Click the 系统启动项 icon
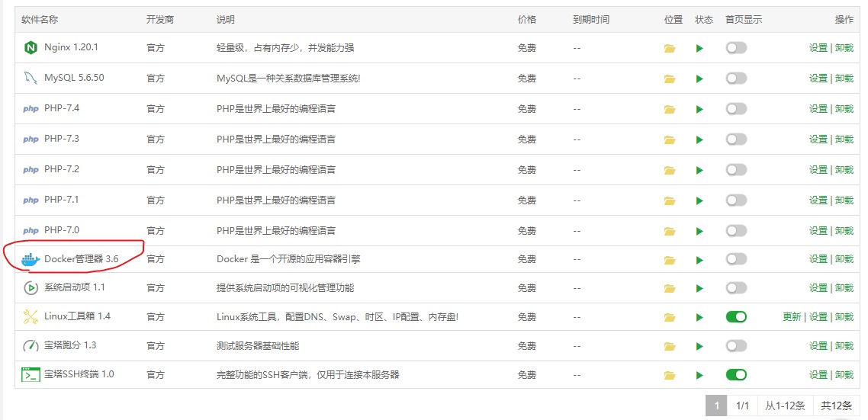 [31, 287]
